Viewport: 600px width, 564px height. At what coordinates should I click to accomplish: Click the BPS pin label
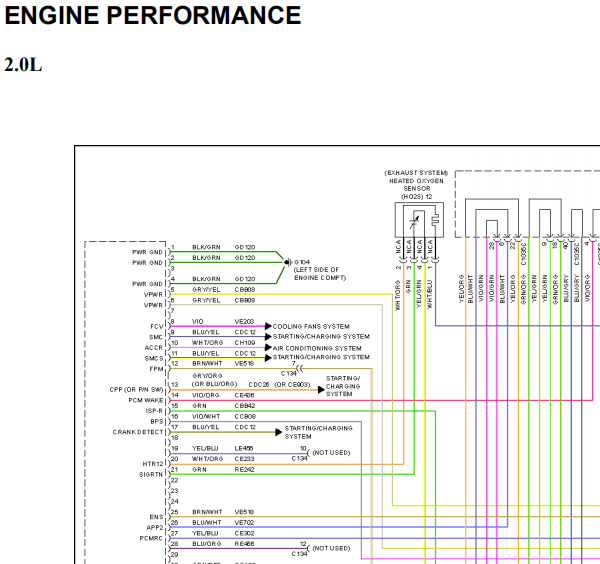tap(157, 422)
